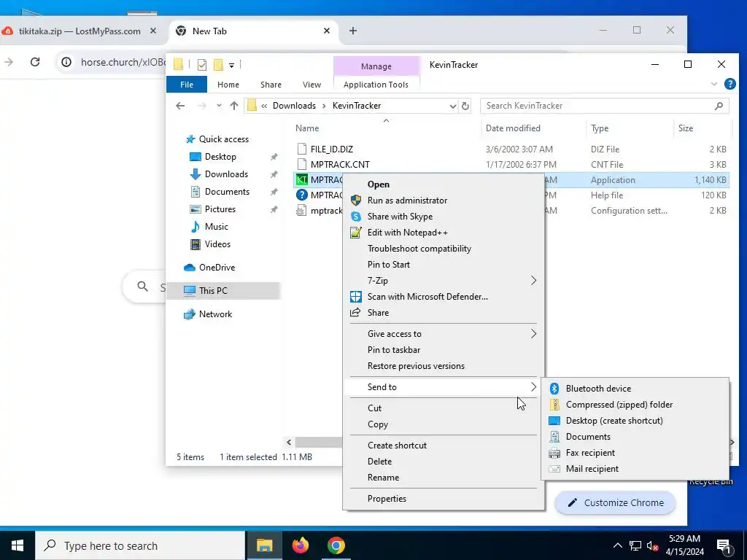Select Restore previous versions

[x=443, y=366]
